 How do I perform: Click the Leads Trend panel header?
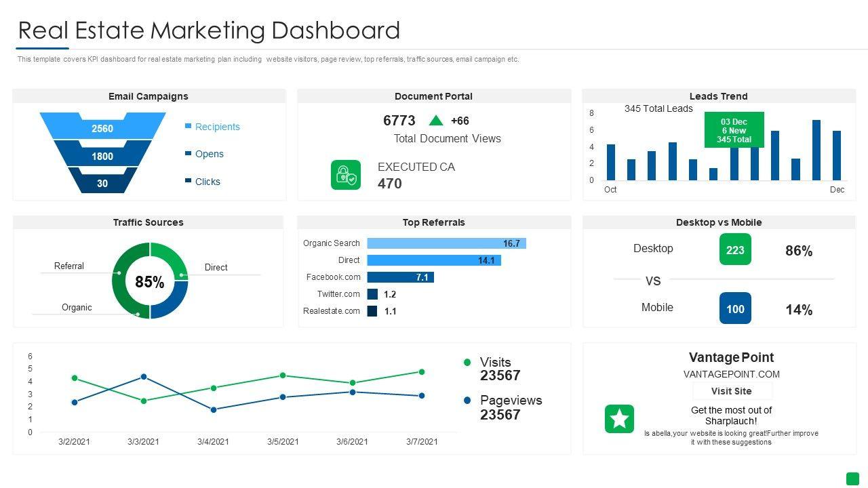719,96
